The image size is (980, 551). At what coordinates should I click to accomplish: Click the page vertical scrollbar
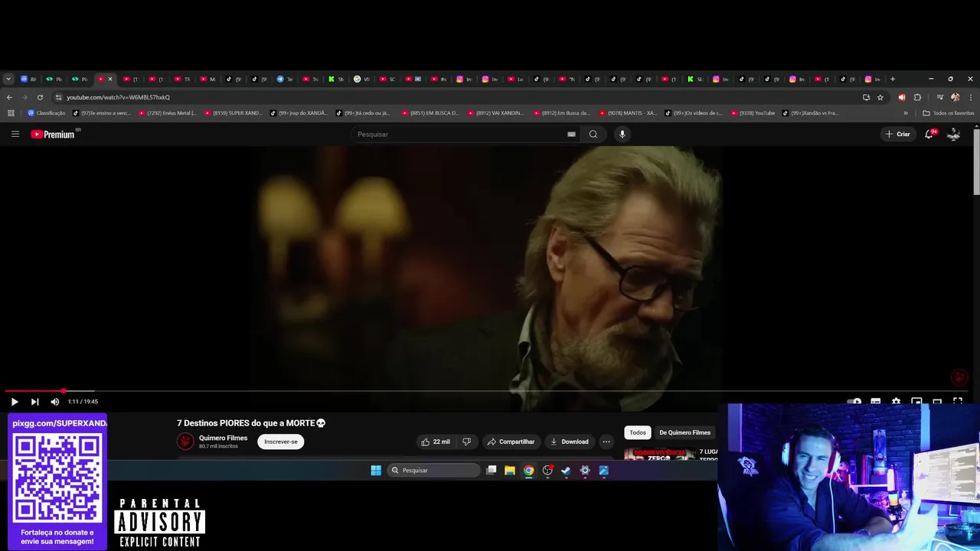click(977, 161)
